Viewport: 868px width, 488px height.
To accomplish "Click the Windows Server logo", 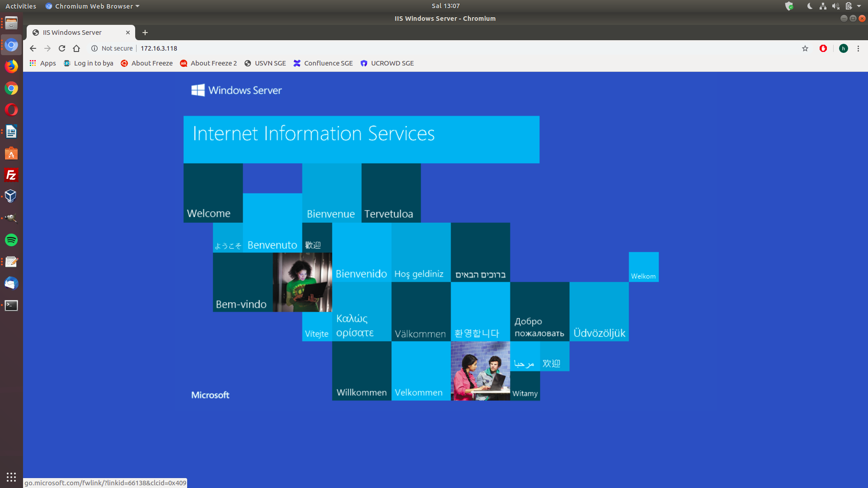I will 236,90.
